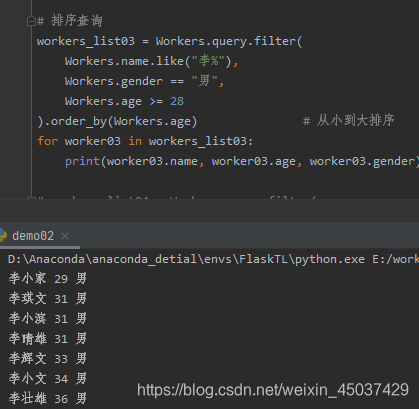Viewport: 419px width, 409px height.
Task: Click the Python icon on demo02 tab
Action: click(x=3, y=235)
